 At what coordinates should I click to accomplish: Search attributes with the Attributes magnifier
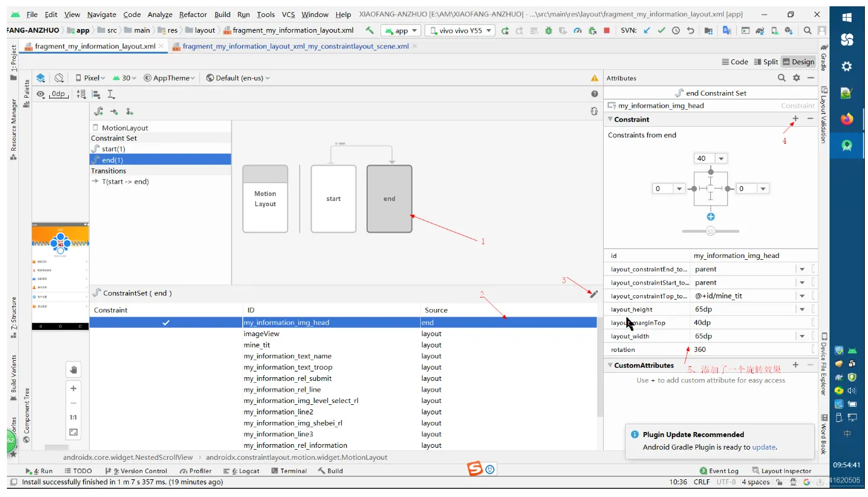tap(782, 78)
